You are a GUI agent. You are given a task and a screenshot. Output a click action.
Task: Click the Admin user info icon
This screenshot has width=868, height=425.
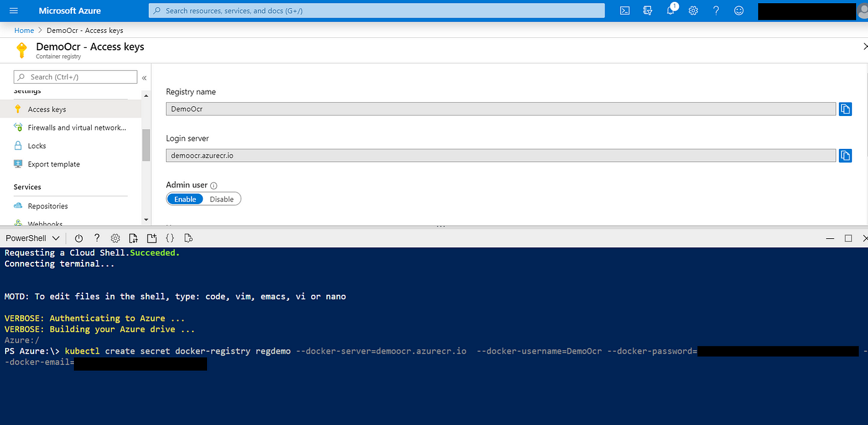(214, 186)
